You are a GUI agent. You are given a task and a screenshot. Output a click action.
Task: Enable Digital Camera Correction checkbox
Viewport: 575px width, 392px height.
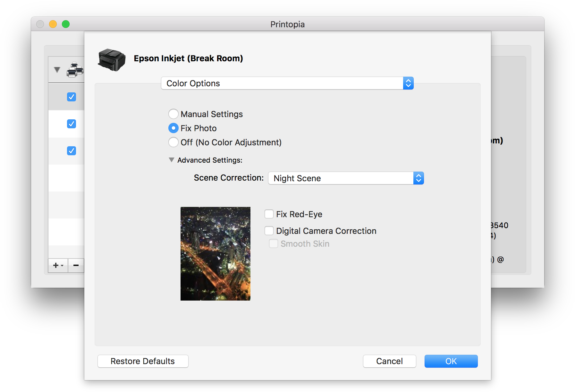269,231
